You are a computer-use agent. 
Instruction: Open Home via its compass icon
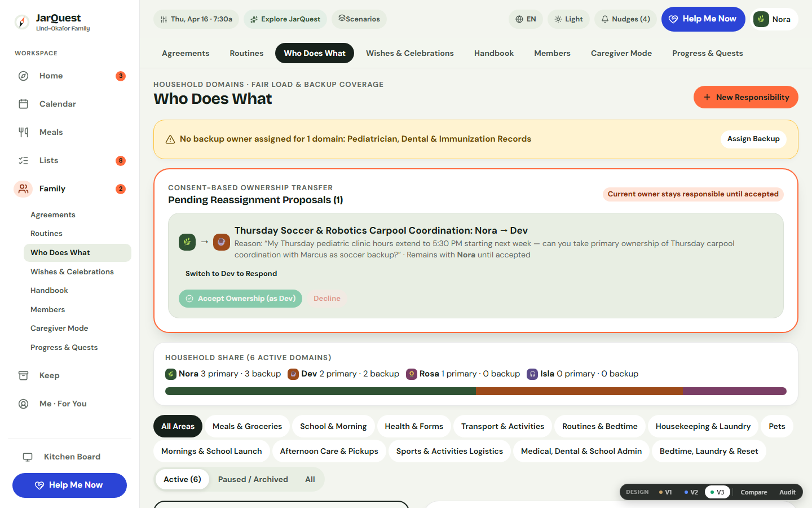(x=23, y=76)
